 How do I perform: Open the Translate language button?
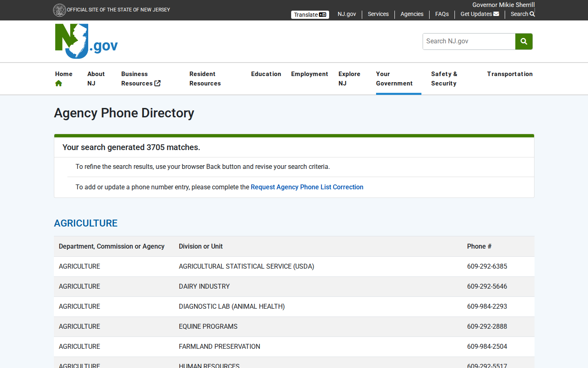pyautogui.click(x=310, y=15)
